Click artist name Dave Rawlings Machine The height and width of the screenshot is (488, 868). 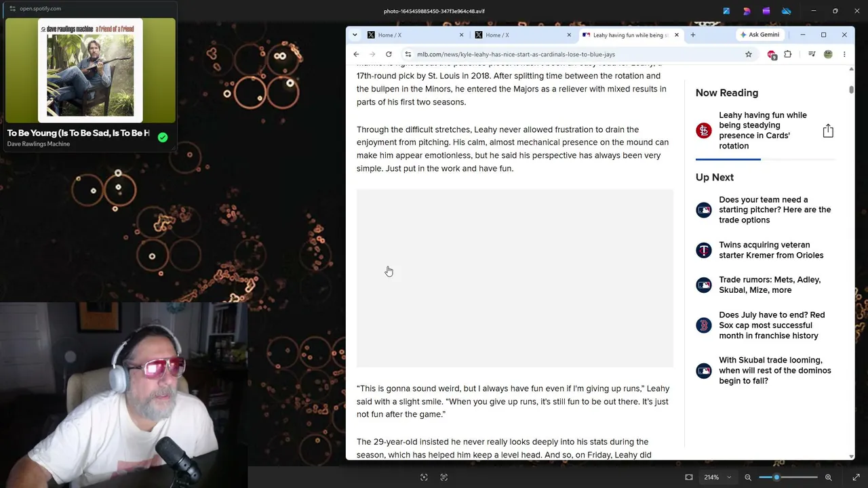(39, 144)
